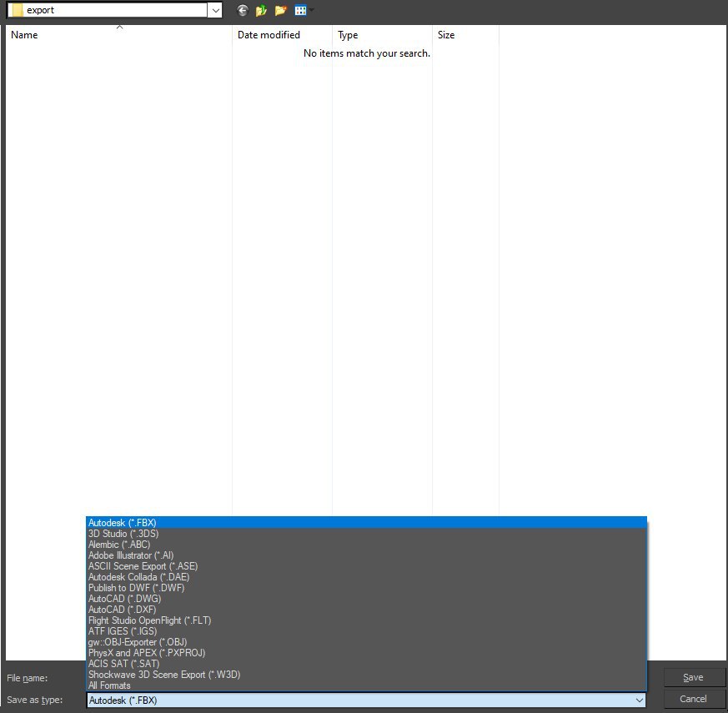Go back to the previous folder
Viewport: 728px width, 713px height.
tap(243, 10)
